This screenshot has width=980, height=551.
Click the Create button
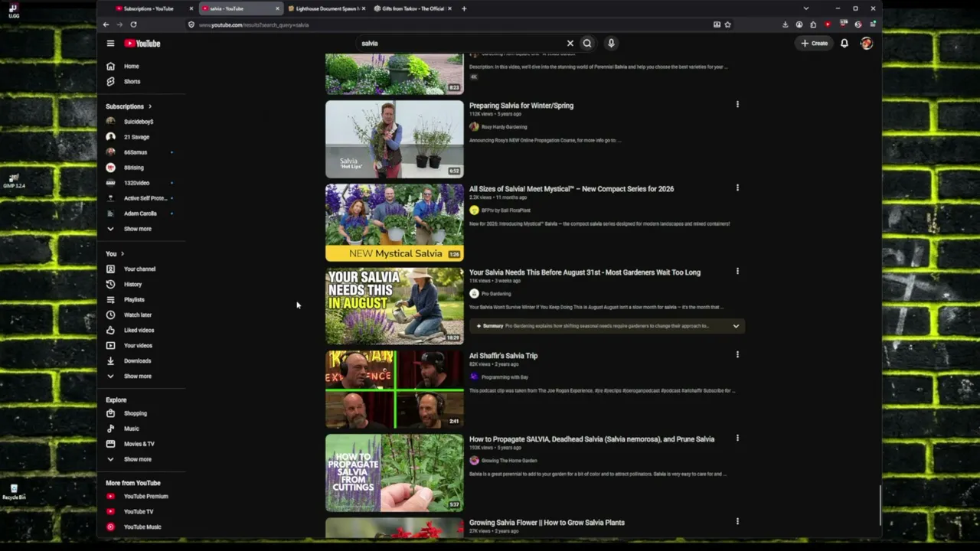click(x=815, y=44)
